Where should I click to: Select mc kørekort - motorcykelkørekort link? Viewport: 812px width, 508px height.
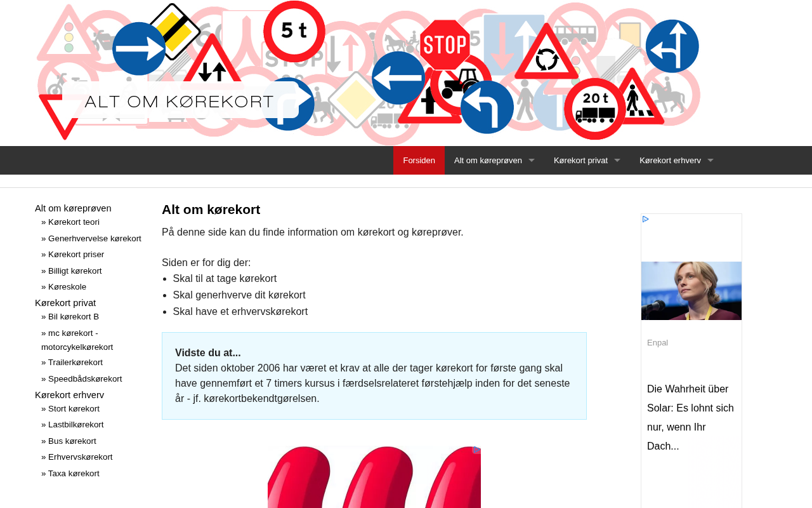click(x=77, y=340)
